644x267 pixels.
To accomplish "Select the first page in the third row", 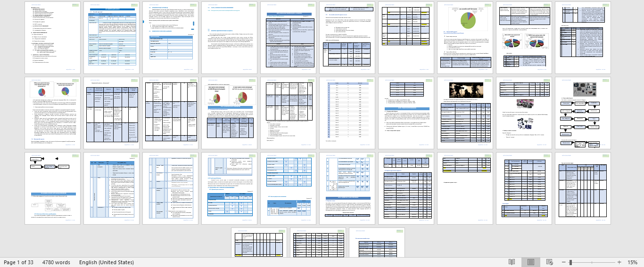I will pyautogui.click(x=52, y=188).
